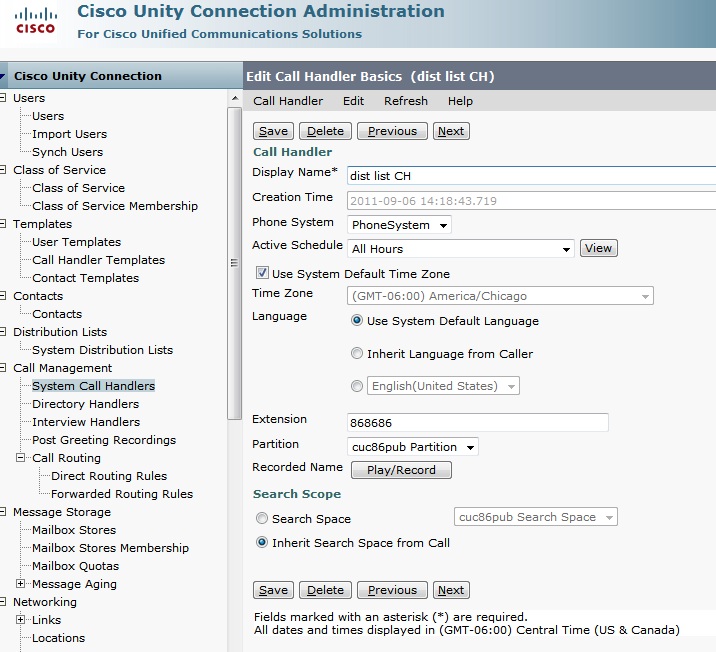Expand the Links tree node
Screen dimensions: 716x652
coord(20,620)
